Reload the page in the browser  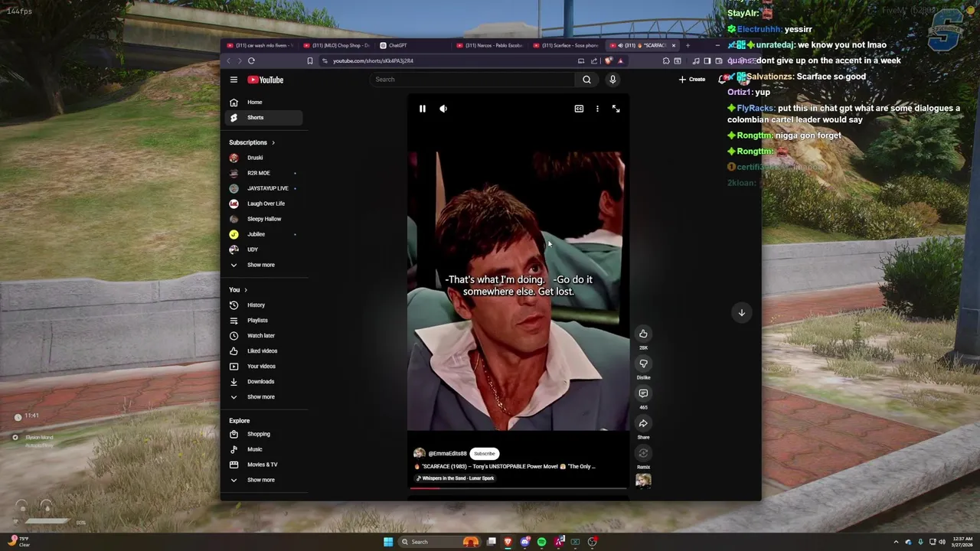pos(251,61)
